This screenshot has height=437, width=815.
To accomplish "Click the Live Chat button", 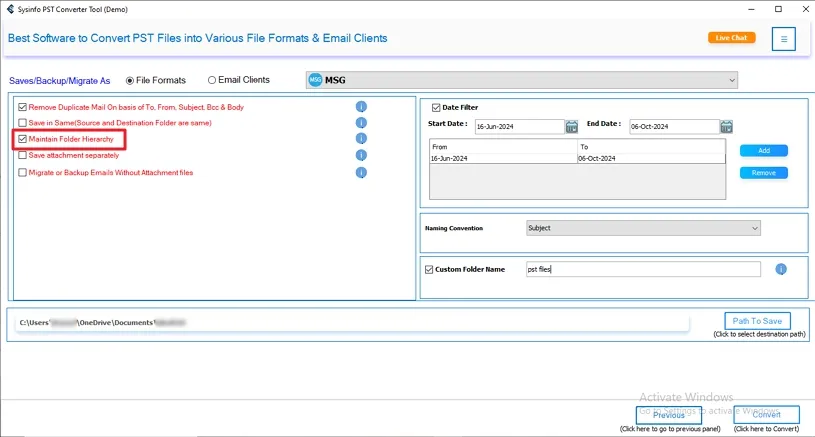I will click(731, 38).
